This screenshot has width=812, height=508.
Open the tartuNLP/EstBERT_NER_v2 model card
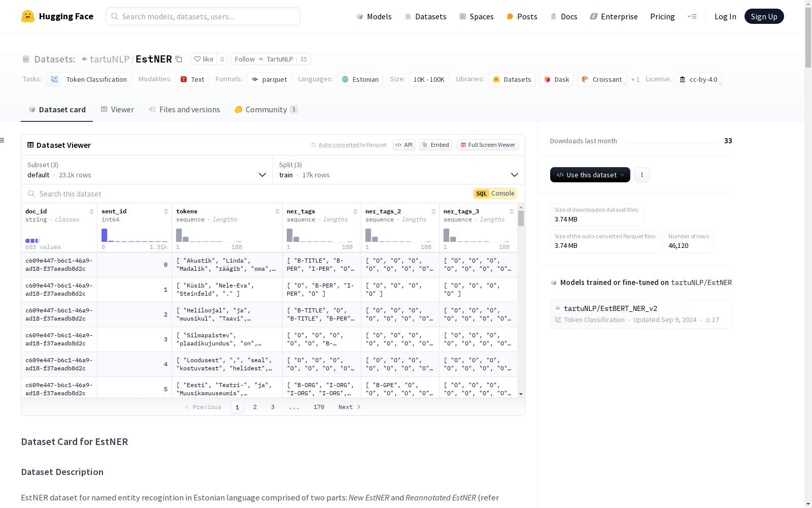641,314
